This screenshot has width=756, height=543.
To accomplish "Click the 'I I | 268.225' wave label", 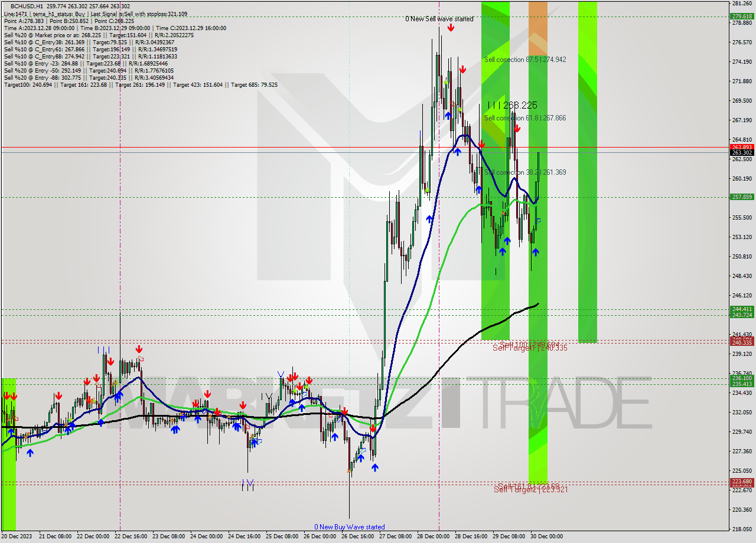I will tap(513, 105).
